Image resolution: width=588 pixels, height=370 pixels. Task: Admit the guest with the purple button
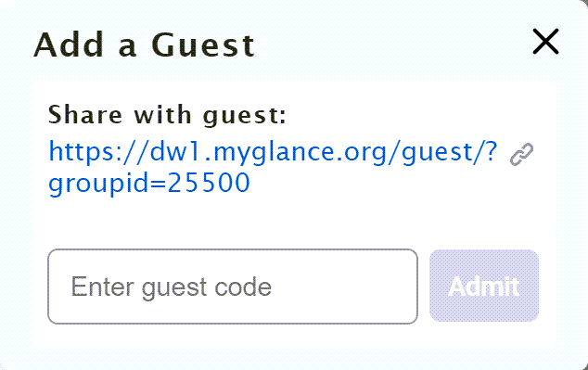tap(484, 286)
